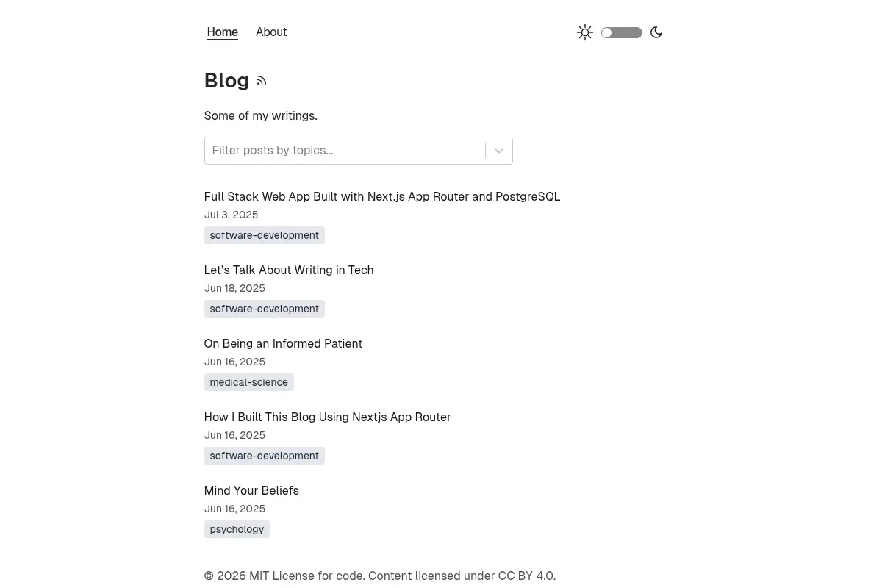The height and width of the screenshot is (588, 882).
Task: Select the psychology topic tag
Action: tap(237, 529)
